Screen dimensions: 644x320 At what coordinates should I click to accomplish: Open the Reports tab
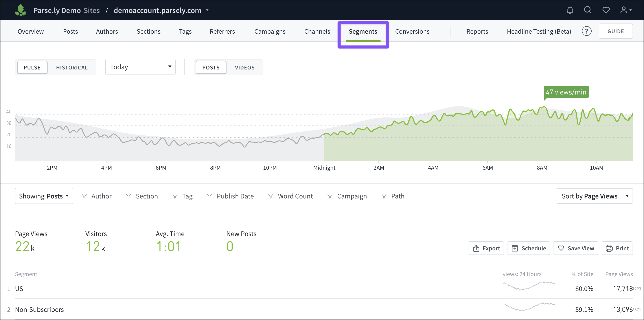click(x=477, y=31)
